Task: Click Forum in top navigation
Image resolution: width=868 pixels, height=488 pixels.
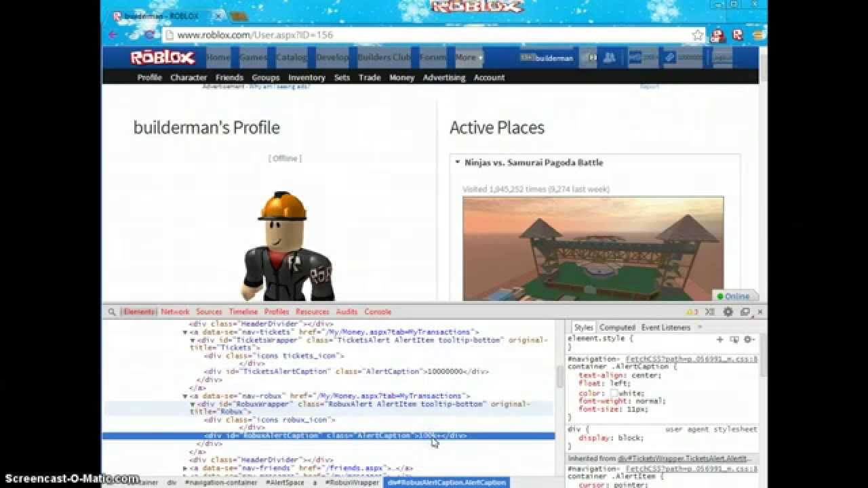Action: 433,58
